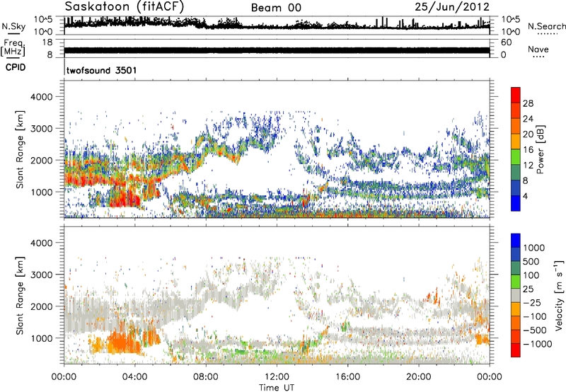Image resolution: width=566 pixels, height=392 pixels.
Task: Click the "Nave" legend label
Action: (538, 49)
